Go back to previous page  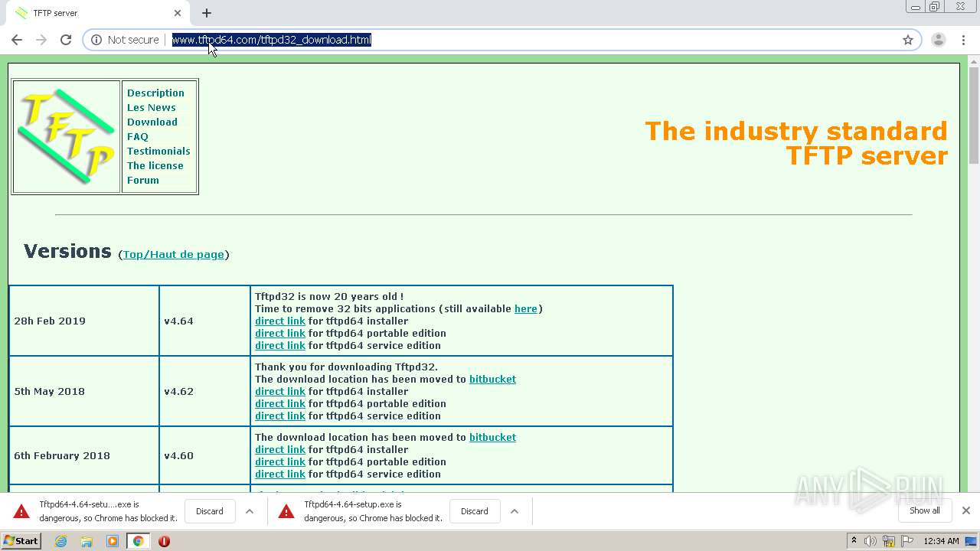point(17,40)
